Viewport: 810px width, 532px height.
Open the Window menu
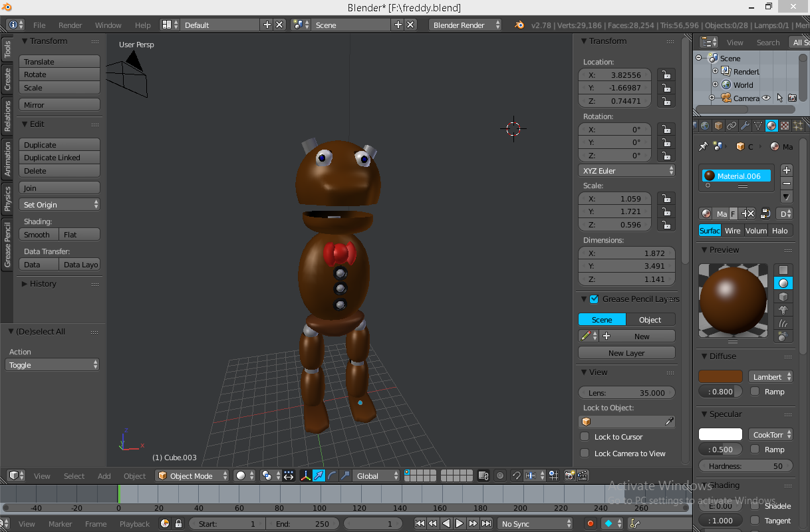click(108, 25)
